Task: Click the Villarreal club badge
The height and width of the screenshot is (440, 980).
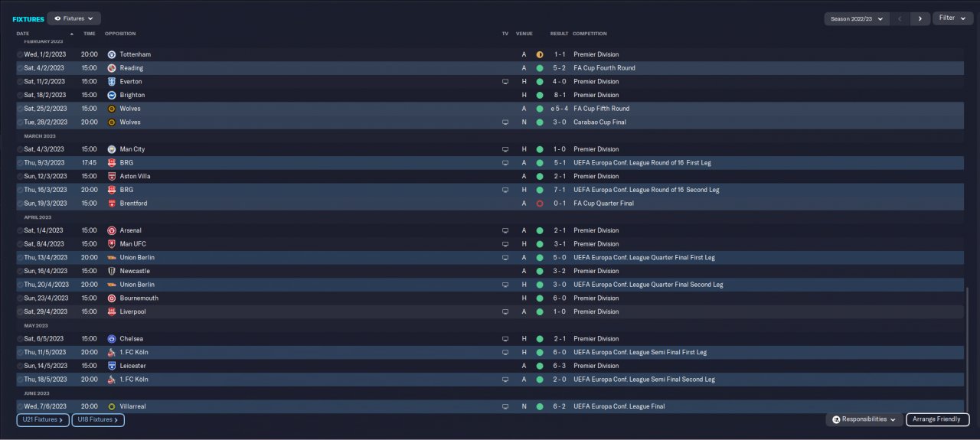Action: pyautogui.click(x=112, y=406)
